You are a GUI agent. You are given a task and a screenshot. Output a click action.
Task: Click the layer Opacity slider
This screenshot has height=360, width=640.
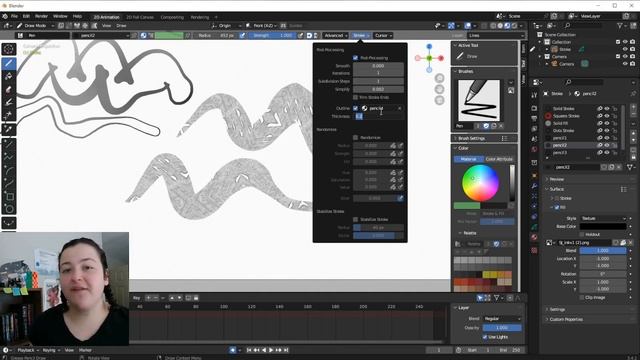502,328
